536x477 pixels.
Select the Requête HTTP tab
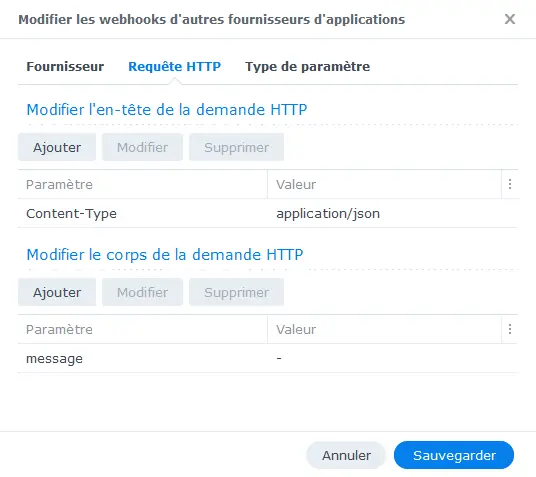[x=175, y=67]
